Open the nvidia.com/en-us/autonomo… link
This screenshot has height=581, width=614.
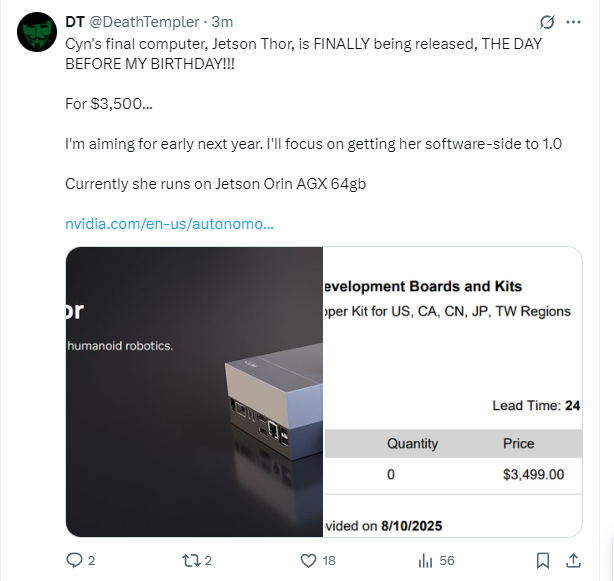[x=169, y=223]
